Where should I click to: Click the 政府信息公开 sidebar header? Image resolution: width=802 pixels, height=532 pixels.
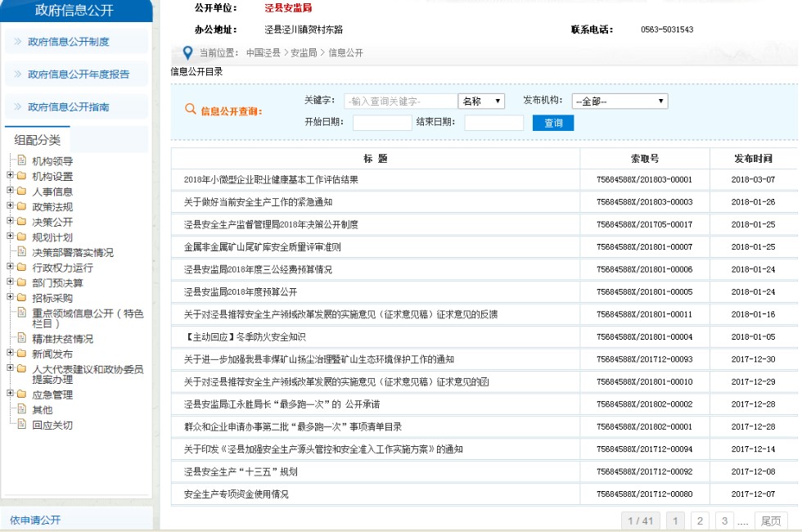click(74, 10)
